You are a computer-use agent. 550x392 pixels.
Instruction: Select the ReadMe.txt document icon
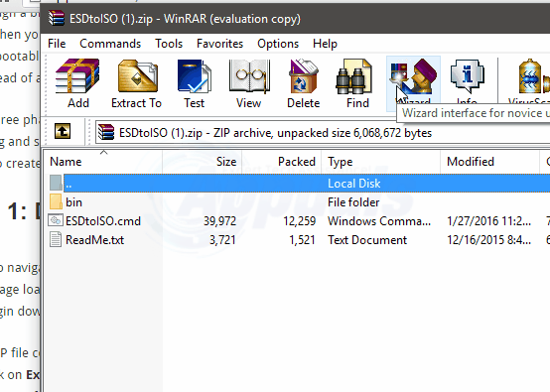pos(56,240)
